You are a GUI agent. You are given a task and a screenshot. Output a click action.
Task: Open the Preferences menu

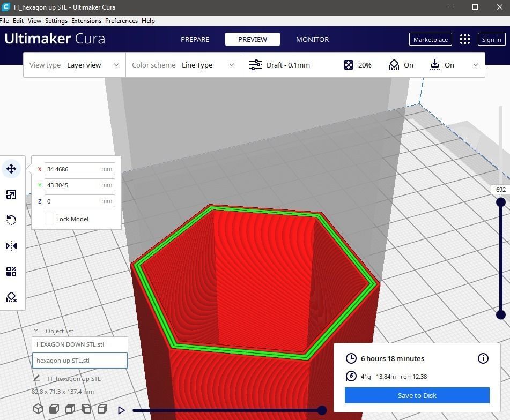click(x=121, y=21)
